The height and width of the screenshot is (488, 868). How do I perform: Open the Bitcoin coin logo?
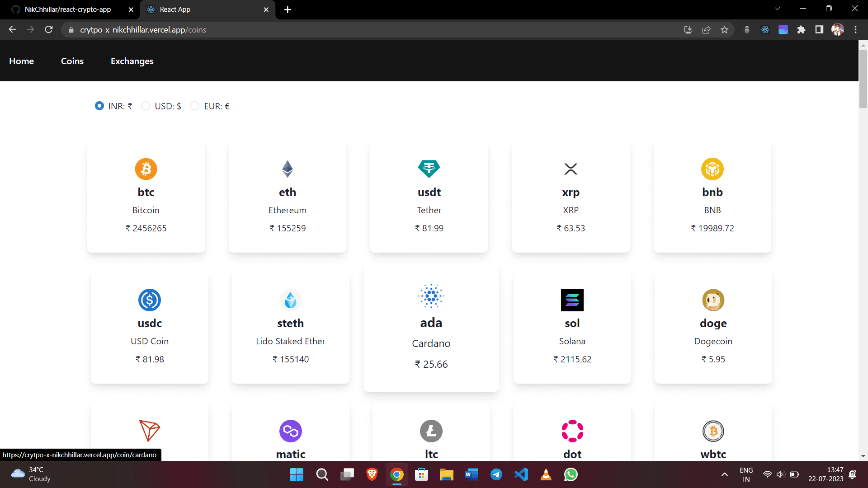(146, 169)
